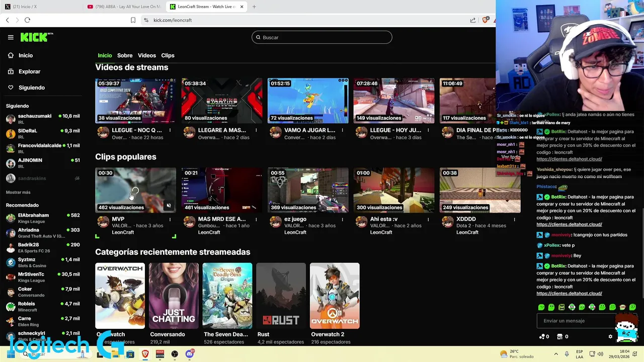
Task: Open options menu for MVP clip
Action: (170, 220)
